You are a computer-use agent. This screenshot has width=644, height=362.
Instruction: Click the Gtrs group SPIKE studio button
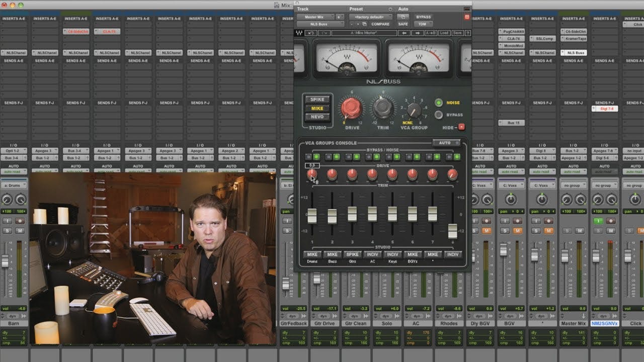352,254
